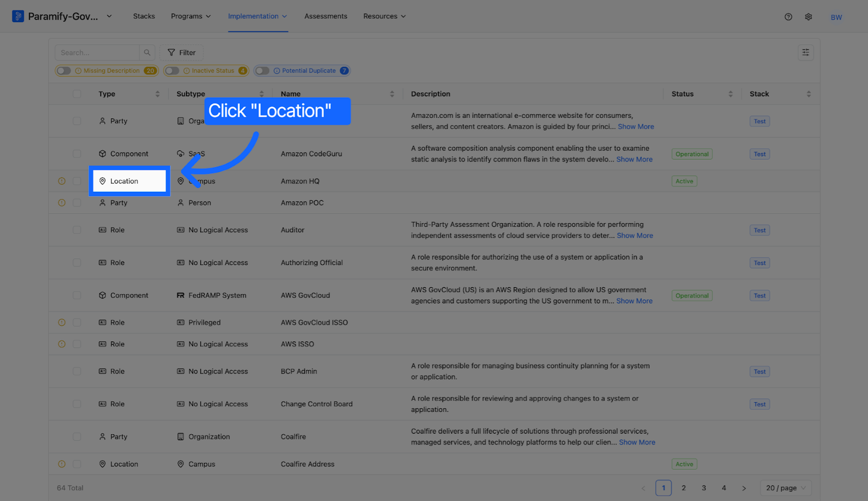This screenshot has width=868, height=501.
Task: Click Operational status tag for AWS GovCloud
Action: pos(692,296)
